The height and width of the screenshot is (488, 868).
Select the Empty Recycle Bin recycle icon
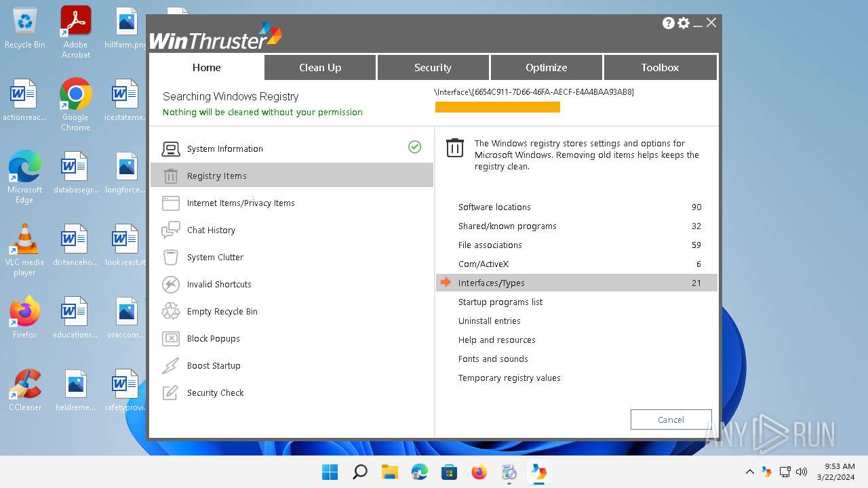tap(171, 312)
